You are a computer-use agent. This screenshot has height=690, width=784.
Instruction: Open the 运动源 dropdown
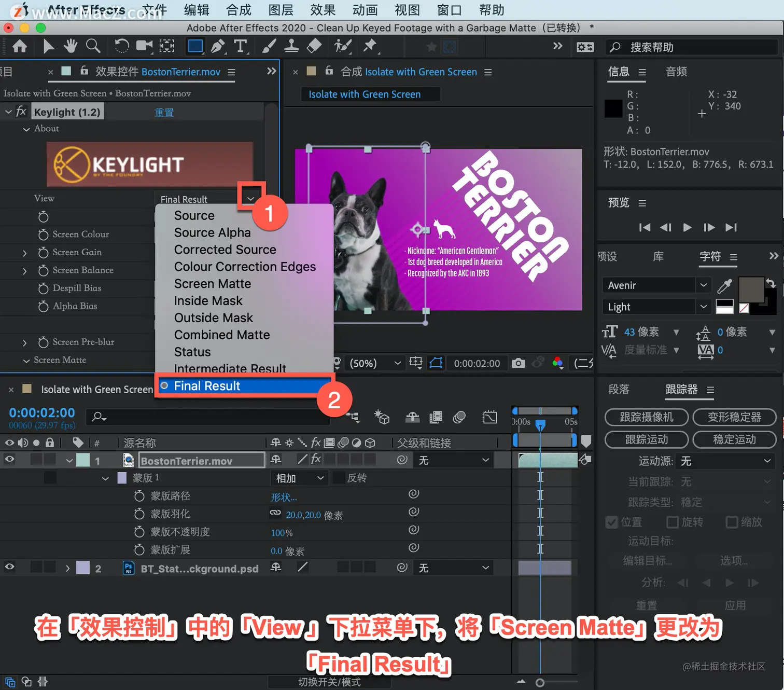[726, 461]
